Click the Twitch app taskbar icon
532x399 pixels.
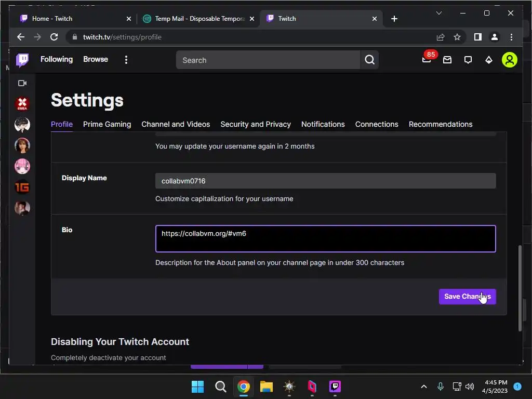pos(335,387)
